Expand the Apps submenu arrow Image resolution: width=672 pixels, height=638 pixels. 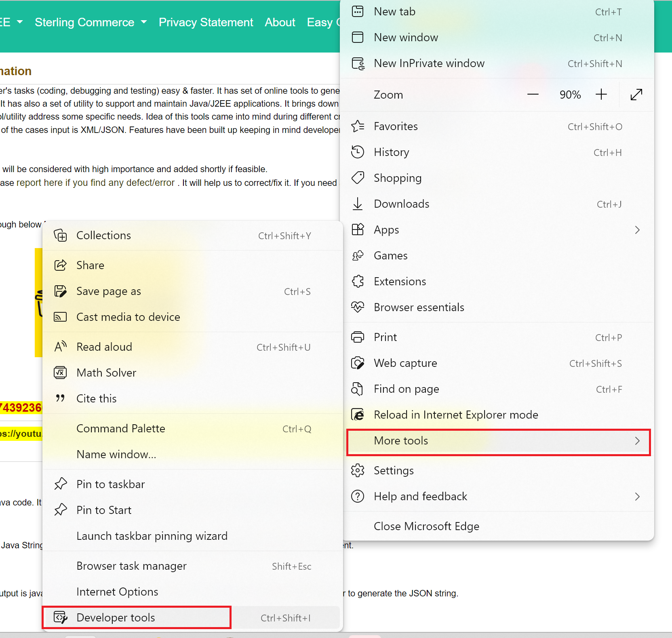(x=637, y=230)
